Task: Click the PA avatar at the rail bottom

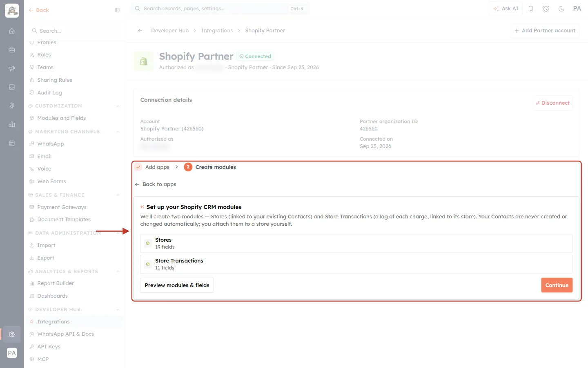Action: tap(12, 353)
